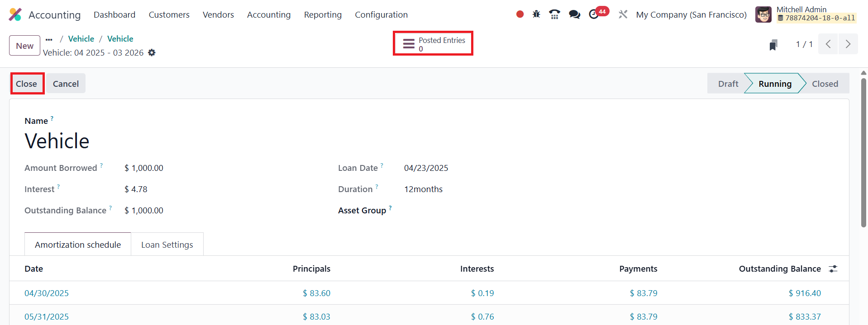Click the VoIP phone icon
Viewport: 868px width, 325px height.
tap(554, 14)
